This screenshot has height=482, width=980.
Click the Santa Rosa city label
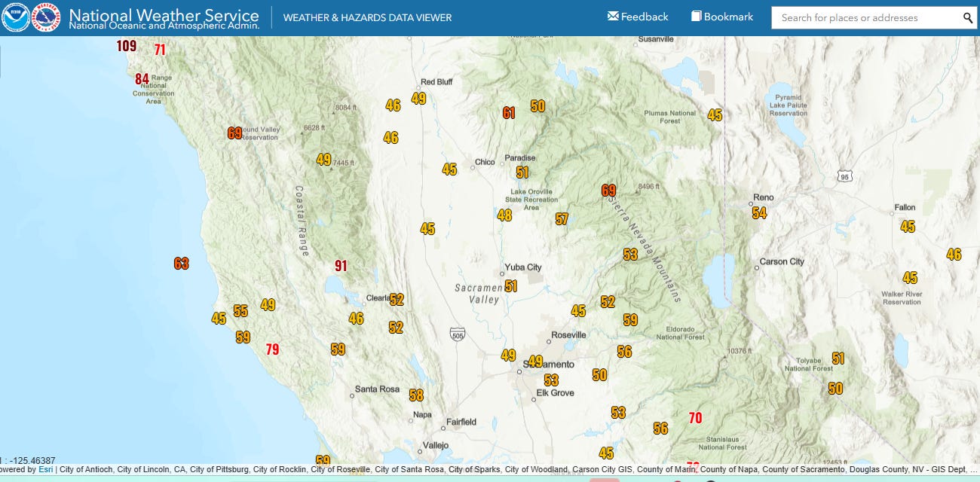(x=377, y=389)
